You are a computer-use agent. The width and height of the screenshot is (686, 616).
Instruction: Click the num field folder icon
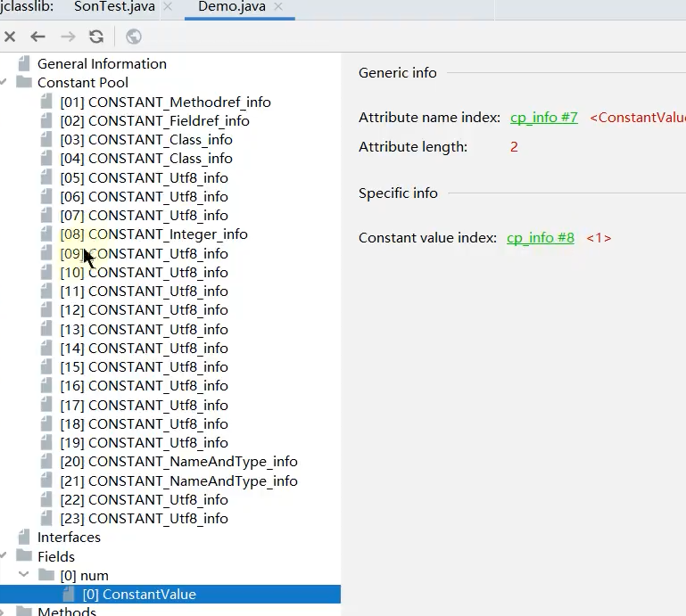46,574
